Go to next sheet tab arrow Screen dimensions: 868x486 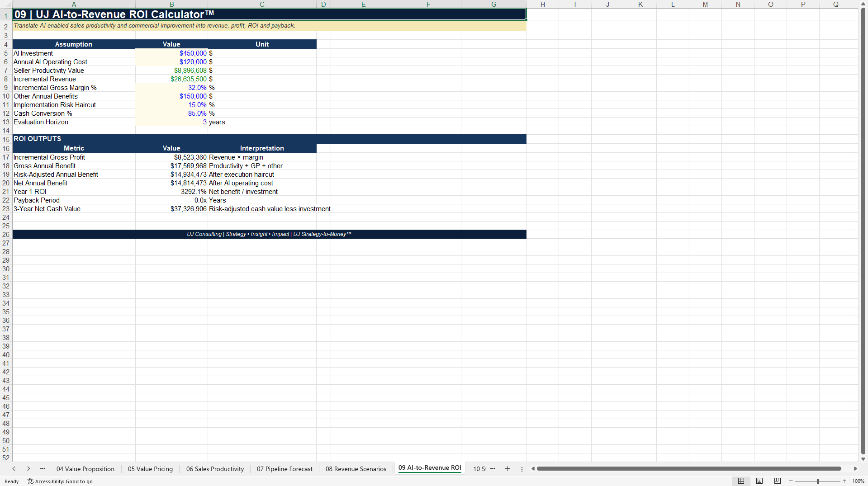[x=28, y=469]
